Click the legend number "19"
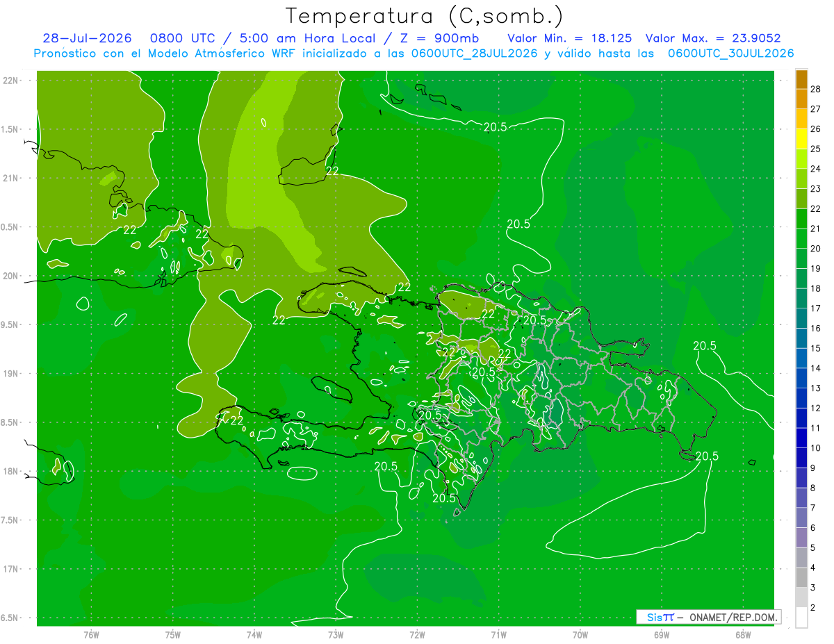Viewport: 834px width, 644px height. [x=816, y=268]
